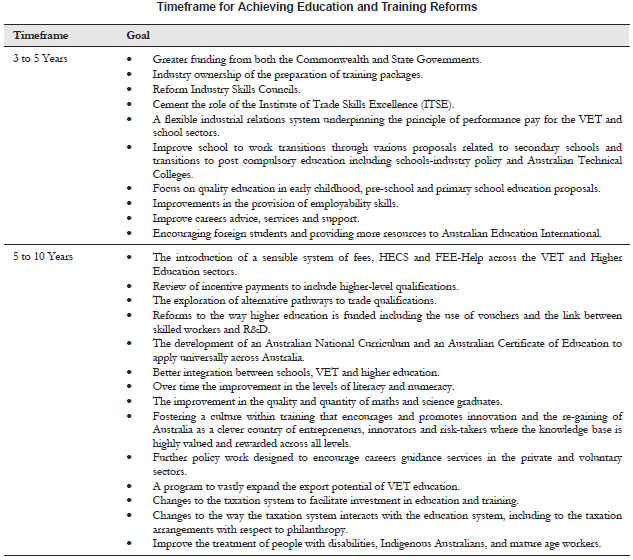Screen dimensions: 633x560
Task: Click "The improvement in the quality and quantity of maths"
Action: coord(327,402)
